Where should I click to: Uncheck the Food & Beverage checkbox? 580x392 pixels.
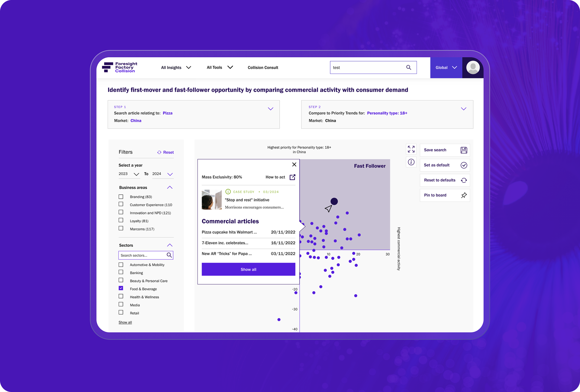tap(121, 288)
